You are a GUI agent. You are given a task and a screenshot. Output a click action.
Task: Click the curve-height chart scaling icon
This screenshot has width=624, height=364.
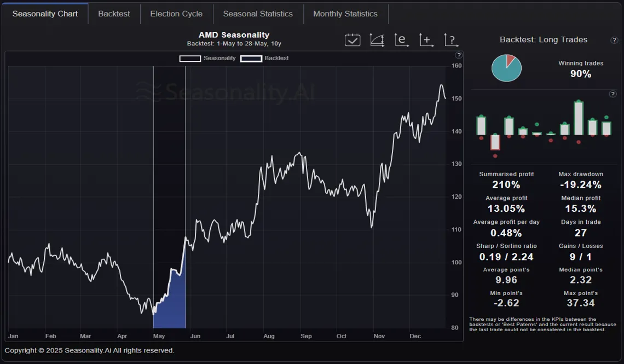tap(377, 40)
